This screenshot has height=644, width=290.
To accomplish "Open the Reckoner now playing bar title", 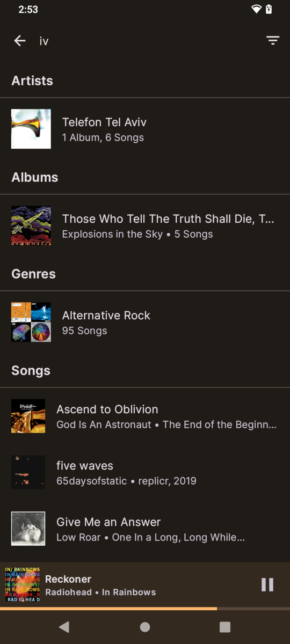I will 68,579.
